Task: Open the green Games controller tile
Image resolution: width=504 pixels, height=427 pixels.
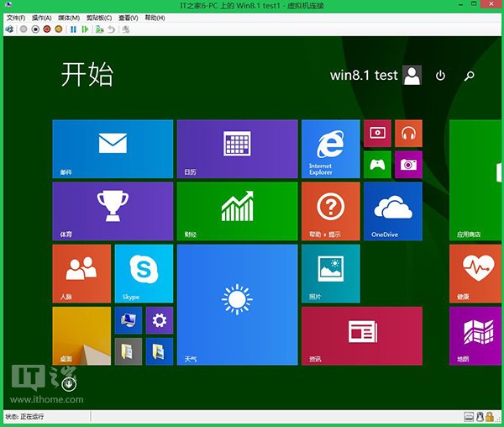Action: pyautogui.click(x=378, y=164)
